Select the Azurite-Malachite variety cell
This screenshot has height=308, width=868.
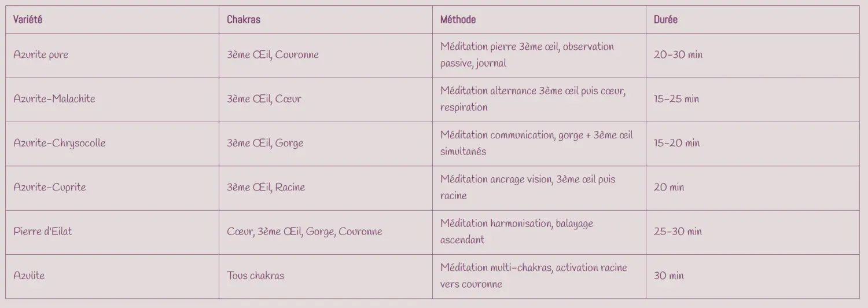tap(54, 99)
